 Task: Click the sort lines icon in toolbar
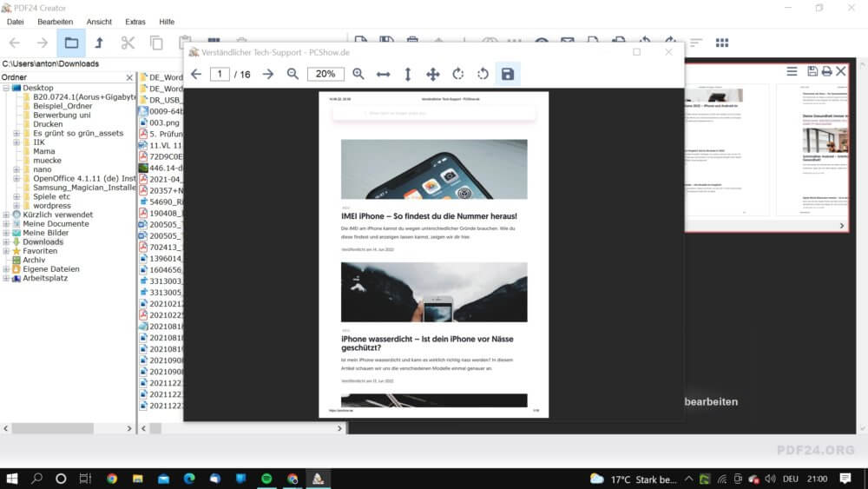point(696,43)
